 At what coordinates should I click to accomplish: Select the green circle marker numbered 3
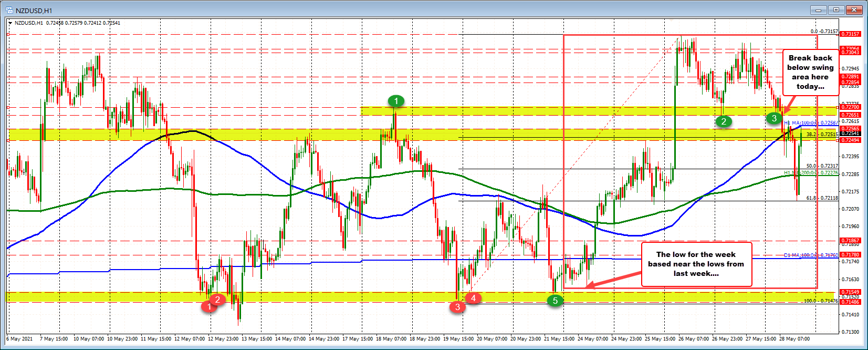(774, 118)
